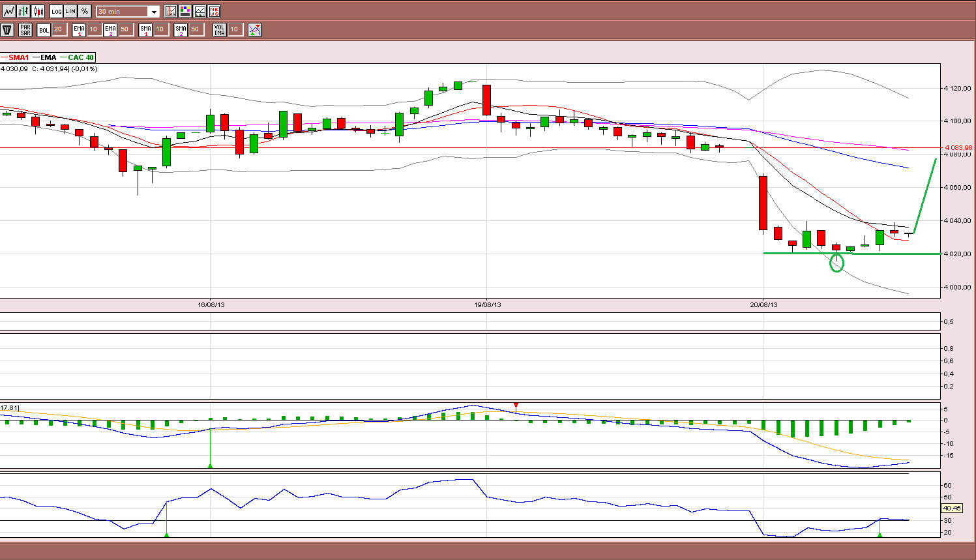Viewport: 976px width, 560px height.
Task: Click the buy/sell signals icon
Action: (255, 30)
